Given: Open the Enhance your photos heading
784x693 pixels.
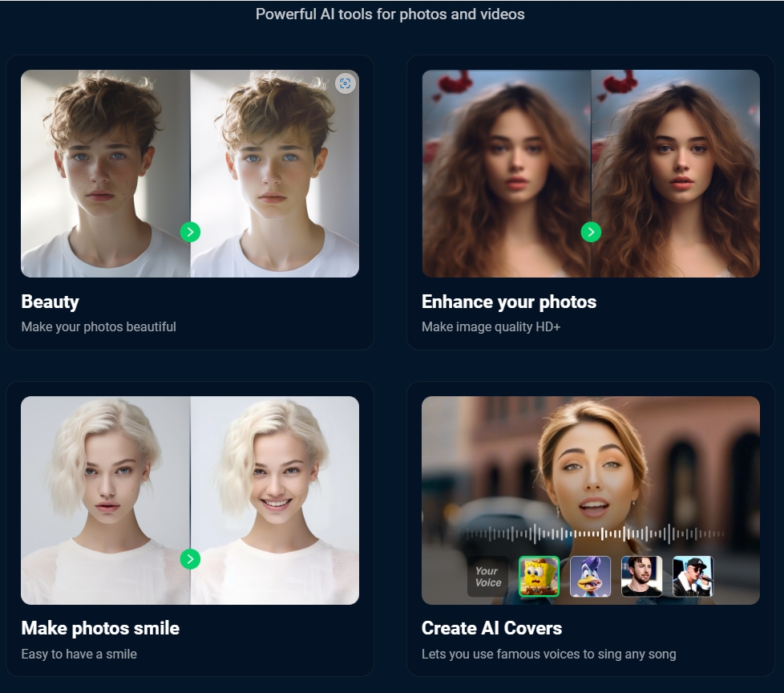Looking at the screenshot, I should (509, 302).
